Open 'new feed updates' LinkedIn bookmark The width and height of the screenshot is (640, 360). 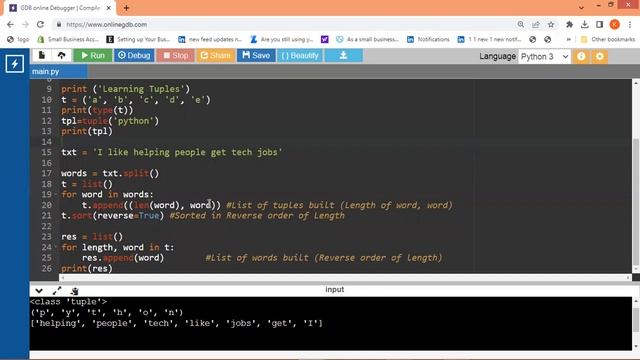point(210,39)
